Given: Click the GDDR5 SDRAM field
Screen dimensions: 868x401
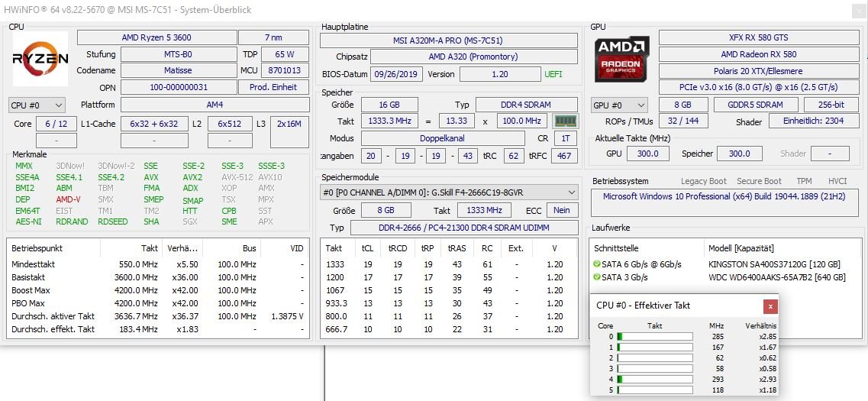Looking at the screenshot, I should [756, 105].
